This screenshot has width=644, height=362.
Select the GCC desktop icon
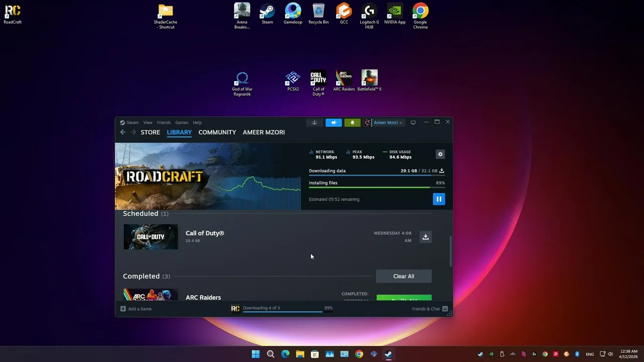click(x=344, y=14)
